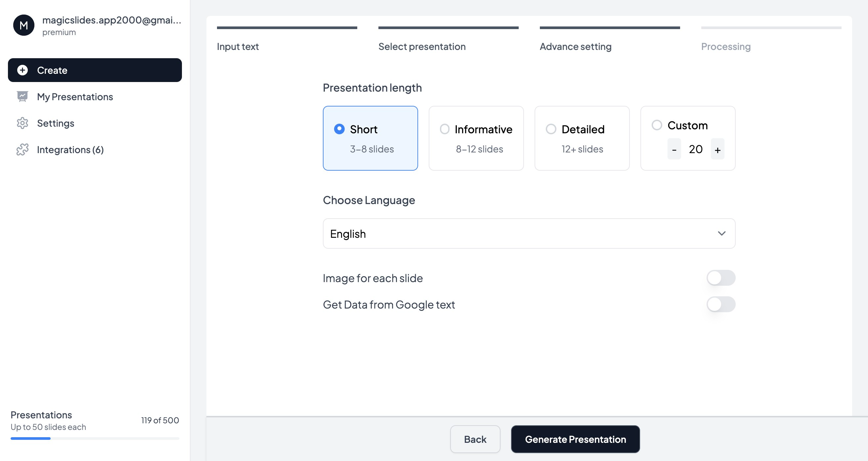Screen dimensions: 868x461
Task: Click the Settings gear icon
Action: [x=22, y=123]
